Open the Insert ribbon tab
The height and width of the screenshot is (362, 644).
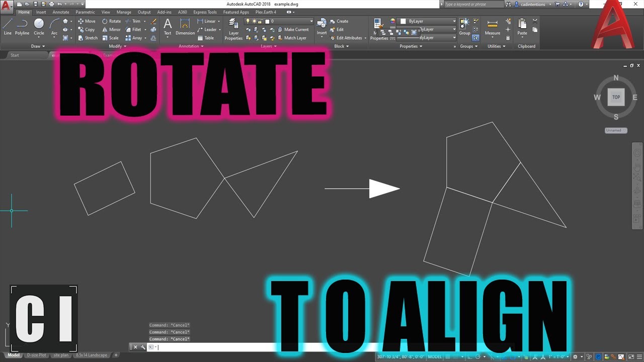coord(41,12)
